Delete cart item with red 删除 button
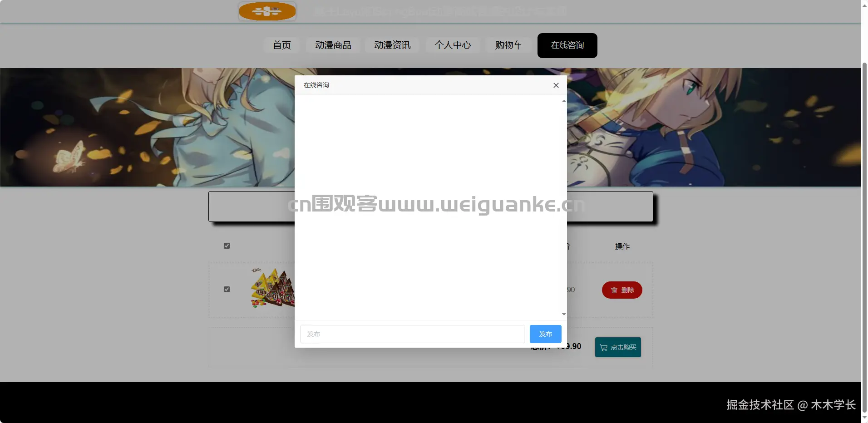 click(622, 290)
